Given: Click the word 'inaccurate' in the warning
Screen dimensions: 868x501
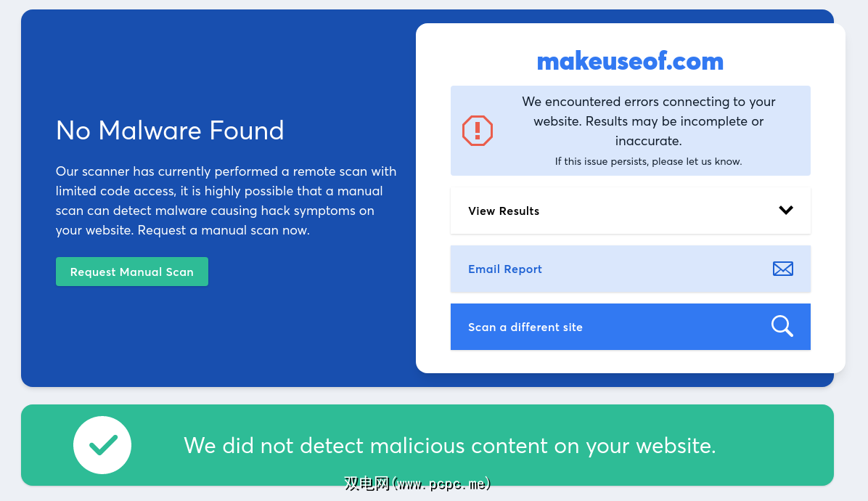Looking at the screenshot, I should point(648,141).
